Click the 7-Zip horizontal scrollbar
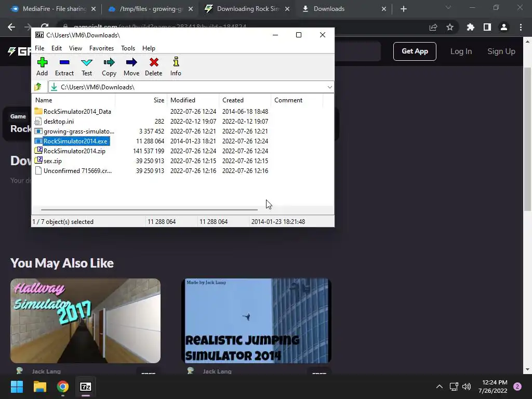Image resolution: width=532 pixels, height=399 pixels. click(x=149, y=210)
